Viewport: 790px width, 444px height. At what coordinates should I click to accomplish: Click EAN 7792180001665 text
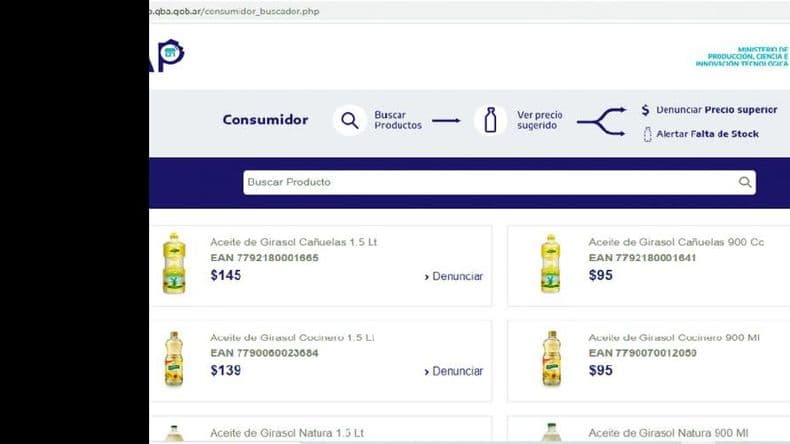coord(265,258)
